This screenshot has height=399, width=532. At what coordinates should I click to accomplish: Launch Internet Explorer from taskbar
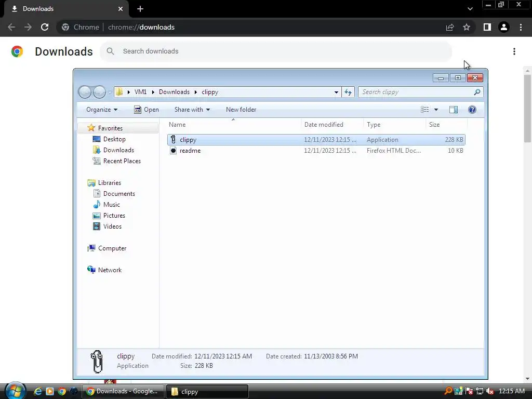click(x=37, y=391)
